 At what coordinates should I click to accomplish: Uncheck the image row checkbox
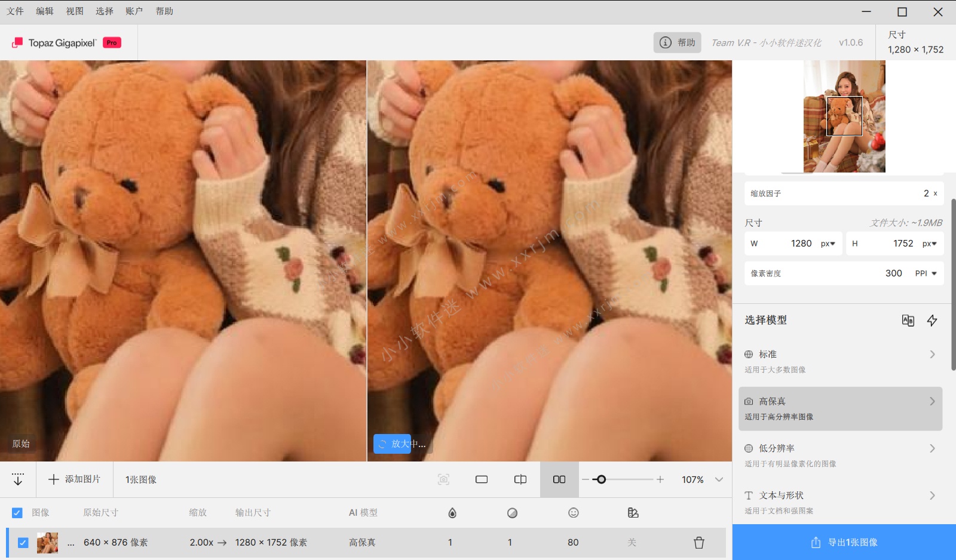click(23, 543)
